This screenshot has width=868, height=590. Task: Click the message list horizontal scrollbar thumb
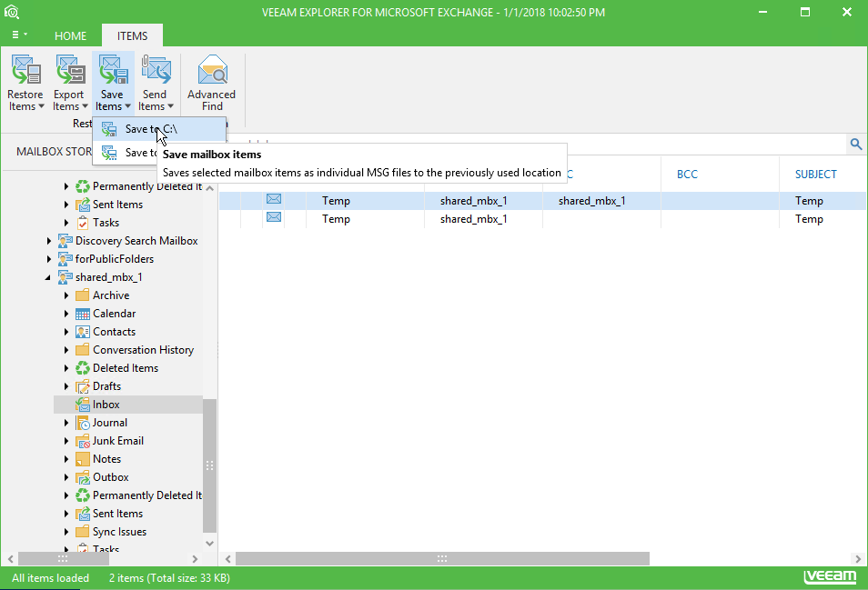click(x=442, y=558)
